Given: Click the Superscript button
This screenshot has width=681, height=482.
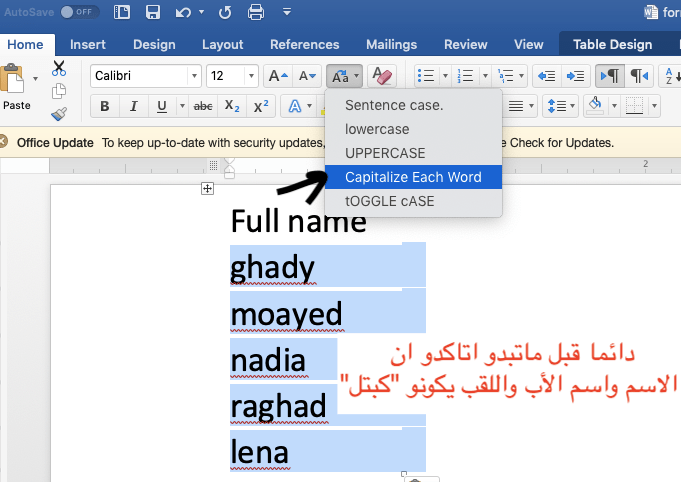Looking at the screenshot, I should click(x=261, y=107).
